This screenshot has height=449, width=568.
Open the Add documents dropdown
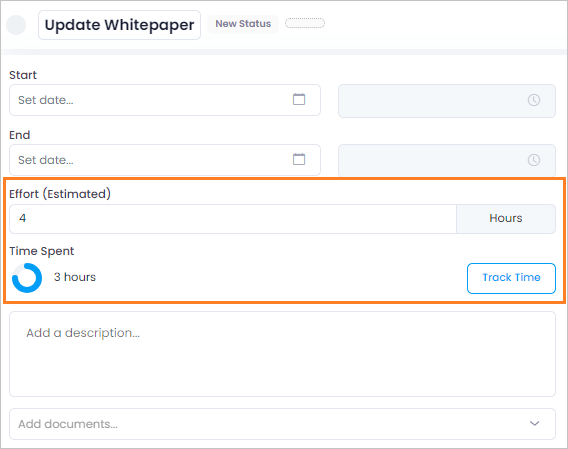[282, 424]
